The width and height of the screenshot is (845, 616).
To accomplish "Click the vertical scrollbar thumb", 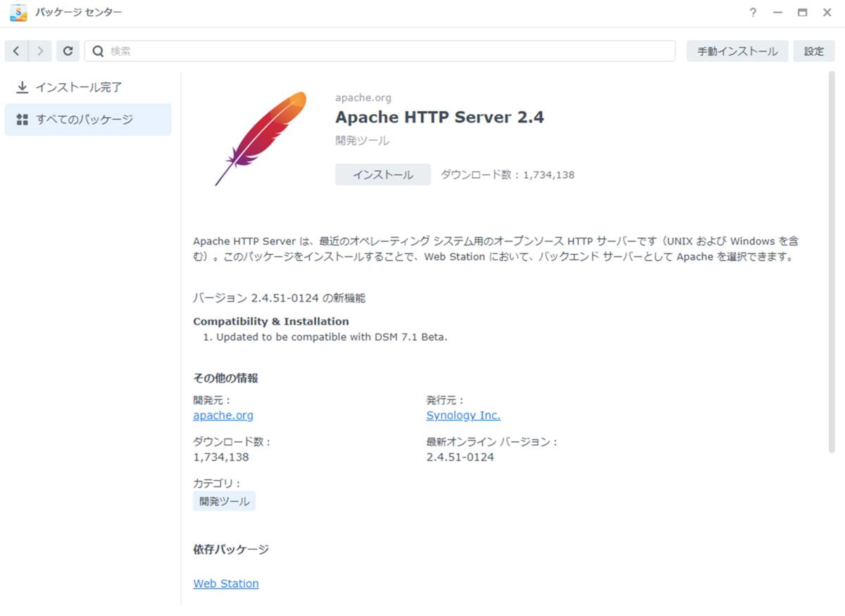I will point(831,262).
